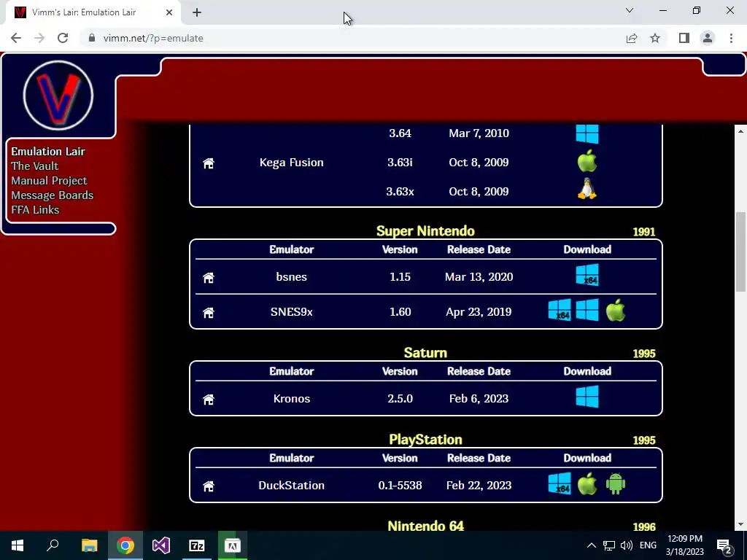747x560 pixels.
Task: Open the volume control in the tray
Action: coord(627,545)
